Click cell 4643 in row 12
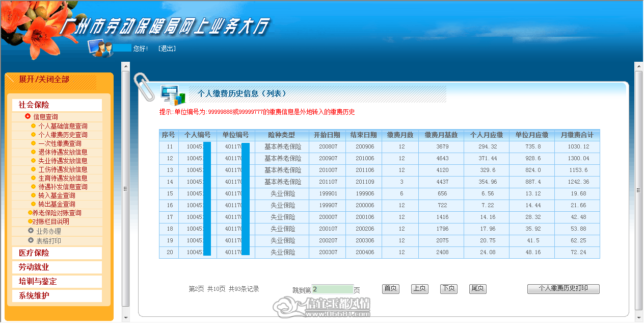Viewport: 644px width, 323px height. [442, 159]
